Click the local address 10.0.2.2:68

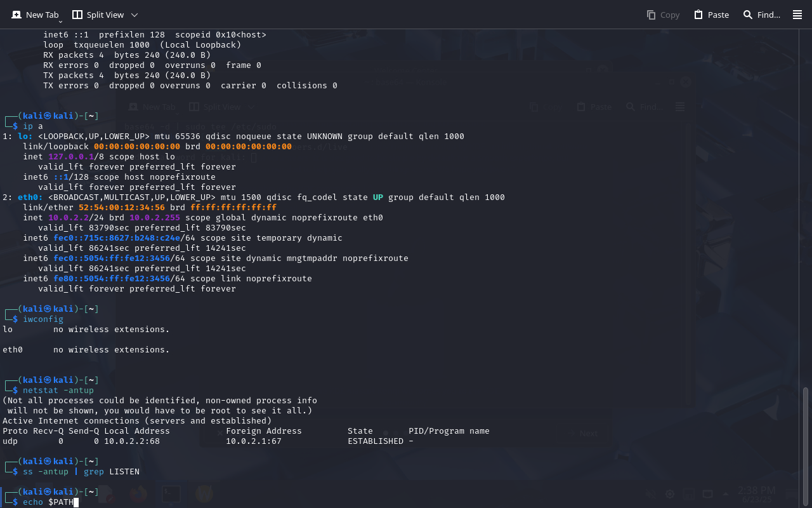132,441
